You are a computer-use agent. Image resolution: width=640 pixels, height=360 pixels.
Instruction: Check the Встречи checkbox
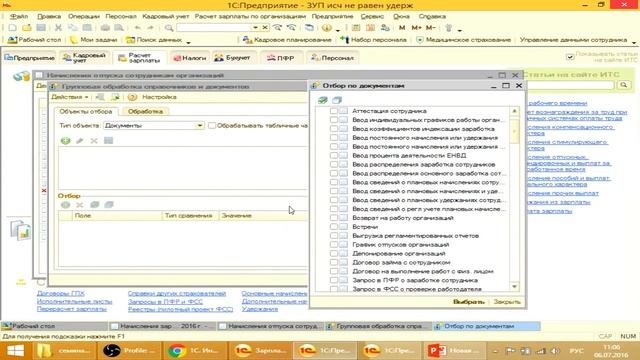(x=334, y=227)
